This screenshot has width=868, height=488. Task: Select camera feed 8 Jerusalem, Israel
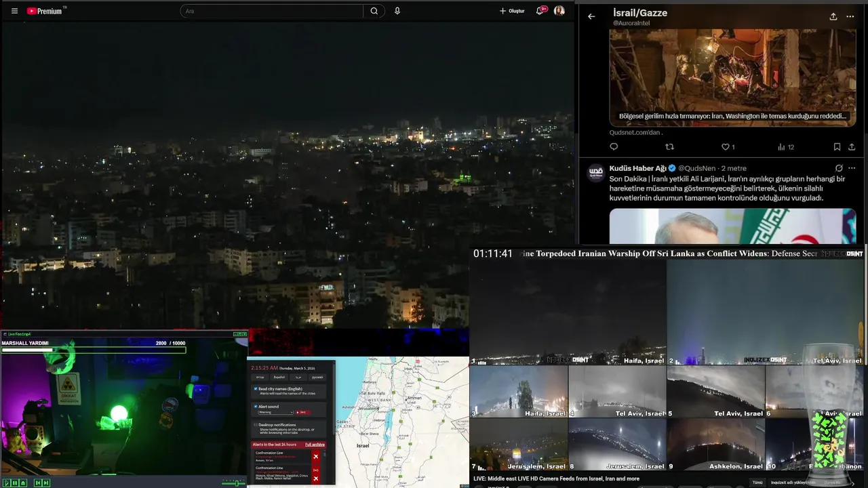coord(617,444)
